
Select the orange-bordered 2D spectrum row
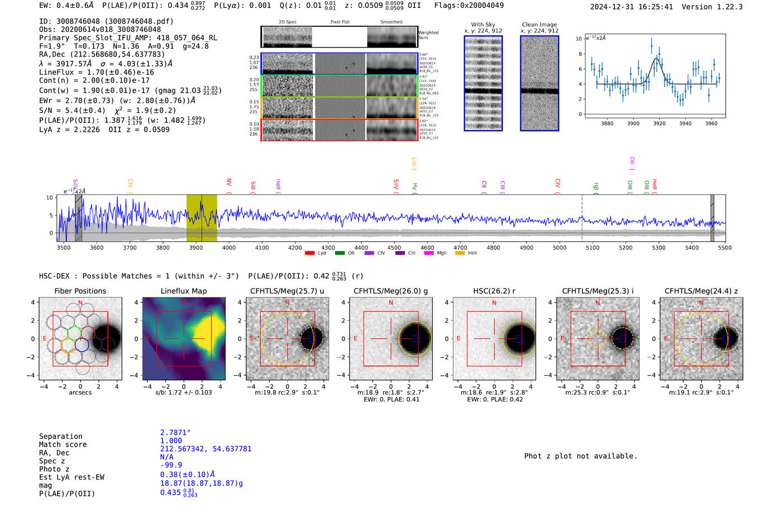point(340,108)
